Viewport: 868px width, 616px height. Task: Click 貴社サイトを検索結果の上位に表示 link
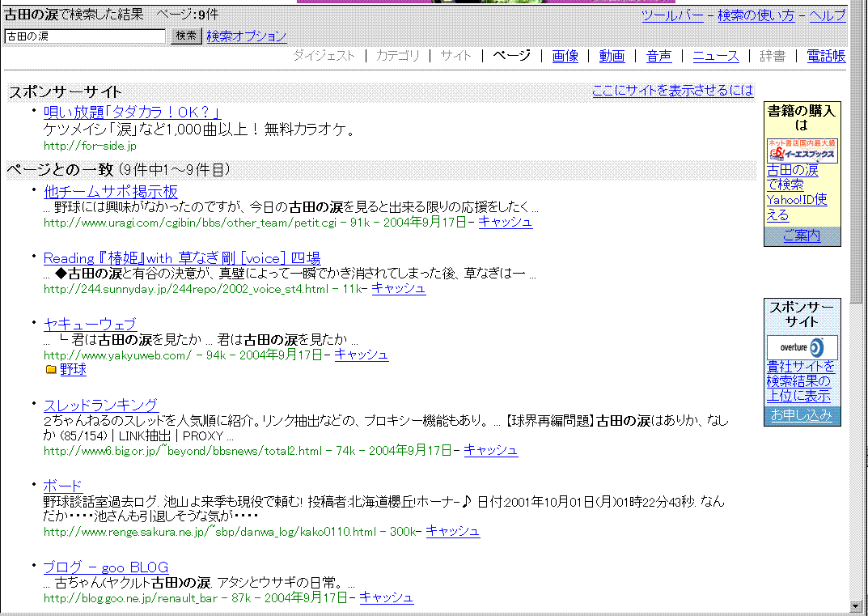point(801,381)
